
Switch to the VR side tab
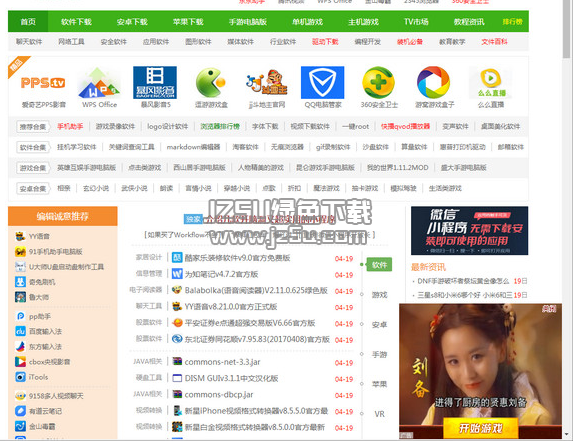point(379,414)
